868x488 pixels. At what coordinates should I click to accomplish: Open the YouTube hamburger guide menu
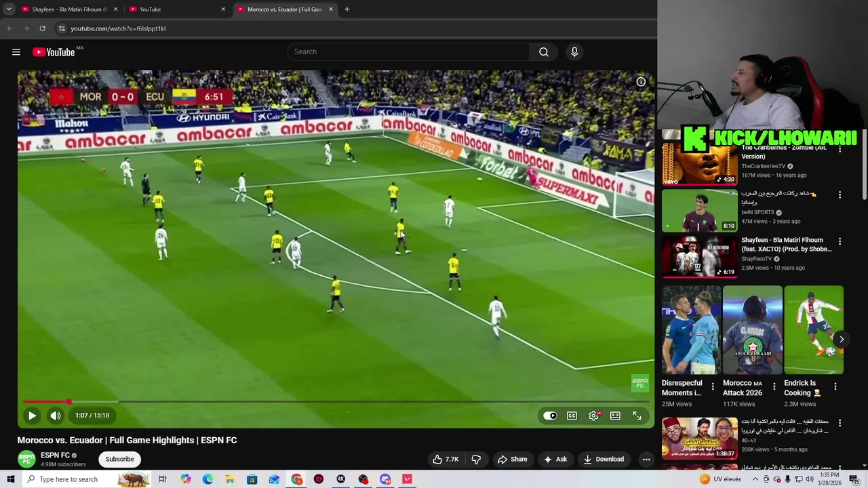pyautogui.click(x=16, y=52)
